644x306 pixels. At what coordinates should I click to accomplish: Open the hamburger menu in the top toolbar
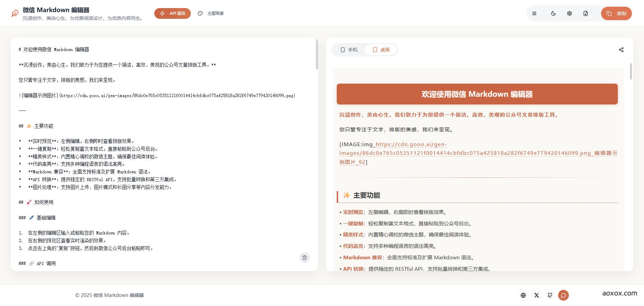click(x=535, y=13)
